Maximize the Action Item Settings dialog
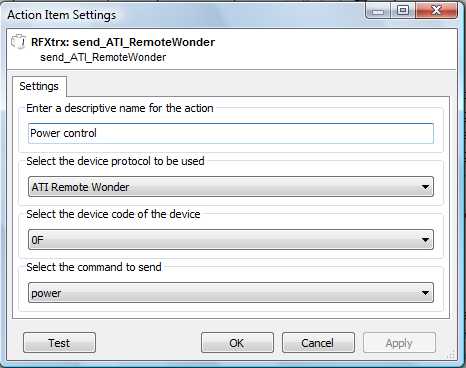Image resolution: width=466 pixels, height=368 pixels. click(403, 11)
